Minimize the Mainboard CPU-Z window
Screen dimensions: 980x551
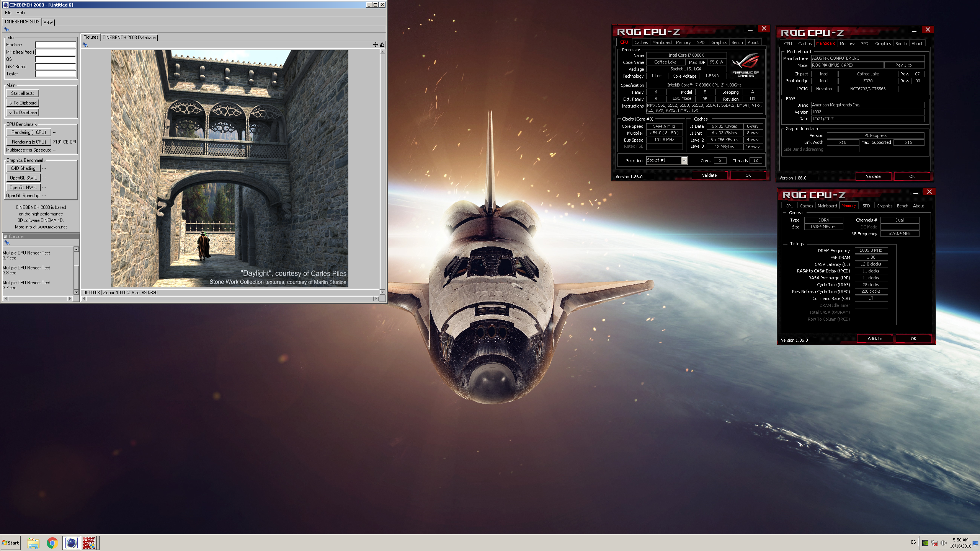tap(914, 30)
